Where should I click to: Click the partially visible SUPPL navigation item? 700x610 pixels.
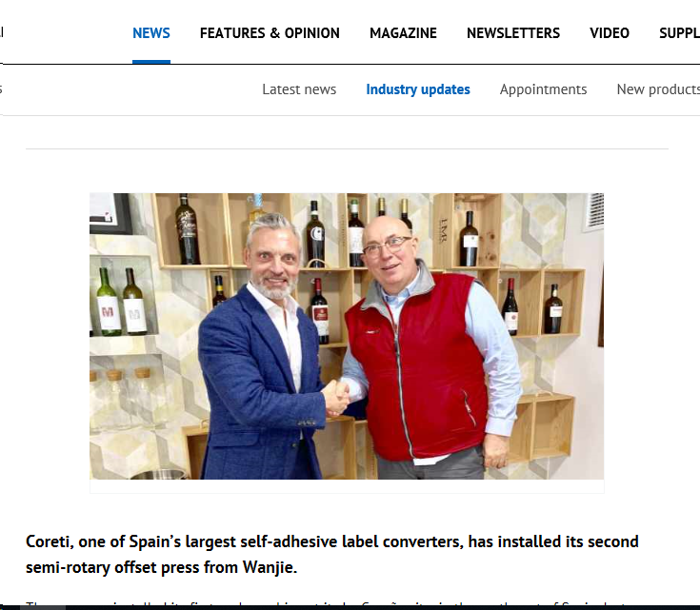pos(679,33)
